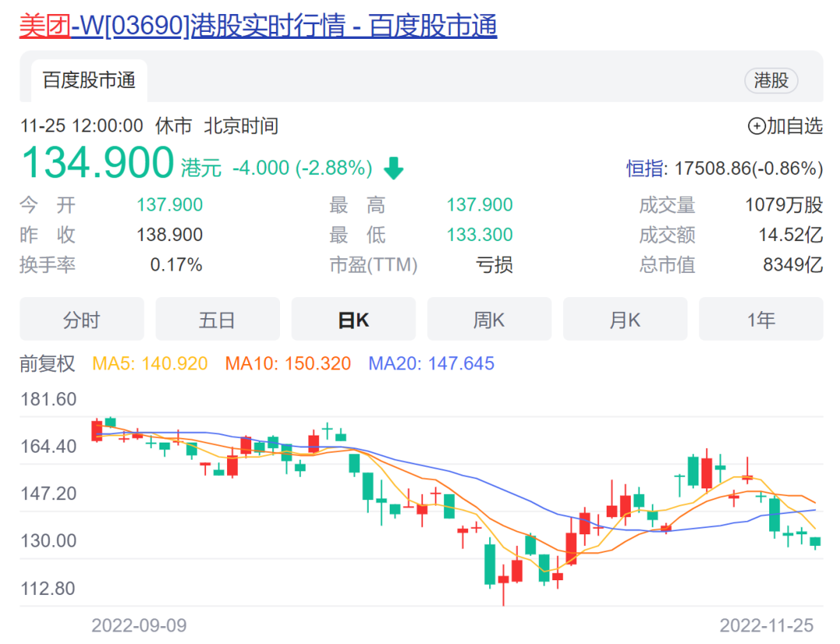
Task: Click the 今开 value 137.900
Action: (170, 205)
